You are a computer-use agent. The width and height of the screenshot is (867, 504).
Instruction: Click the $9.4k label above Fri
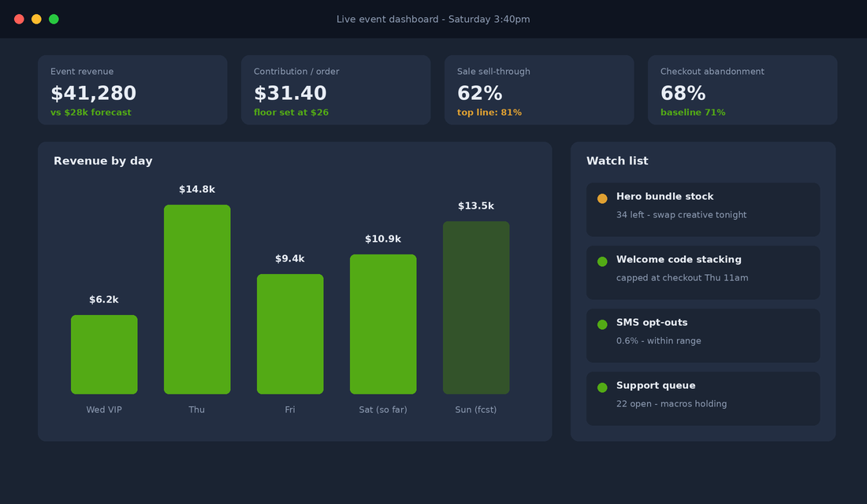pyautogui.click(x=290, y=258)
